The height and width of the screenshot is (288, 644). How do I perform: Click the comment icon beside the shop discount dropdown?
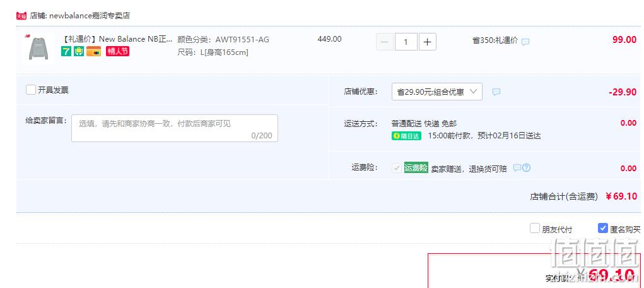point(496,92)
